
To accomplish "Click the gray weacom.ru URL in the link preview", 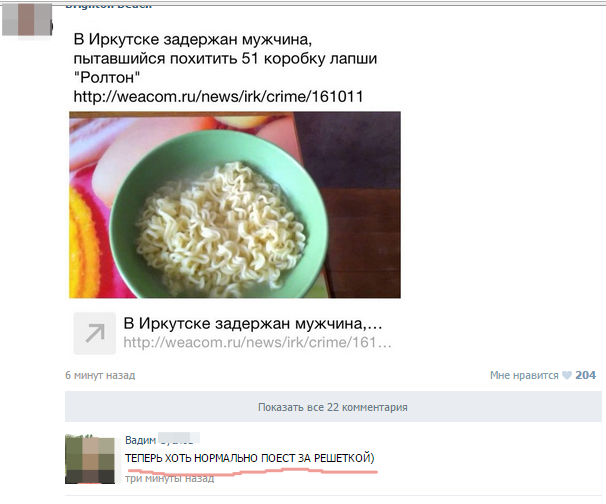I will [257, 342].
